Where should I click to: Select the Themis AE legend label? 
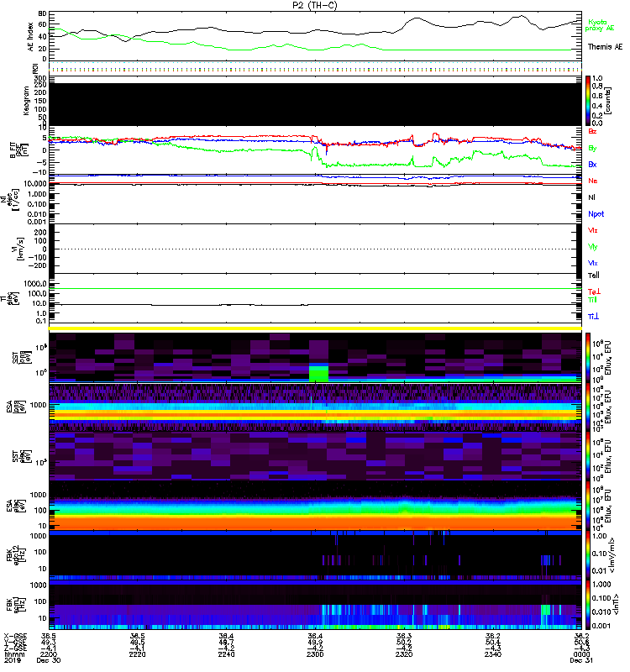click(605, 47)
